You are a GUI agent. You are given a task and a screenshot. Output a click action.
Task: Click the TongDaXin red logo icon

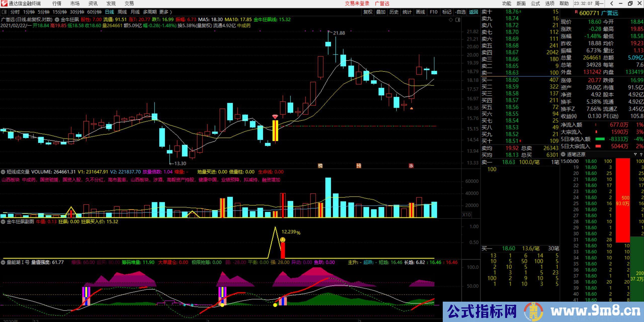click(4, 4)
